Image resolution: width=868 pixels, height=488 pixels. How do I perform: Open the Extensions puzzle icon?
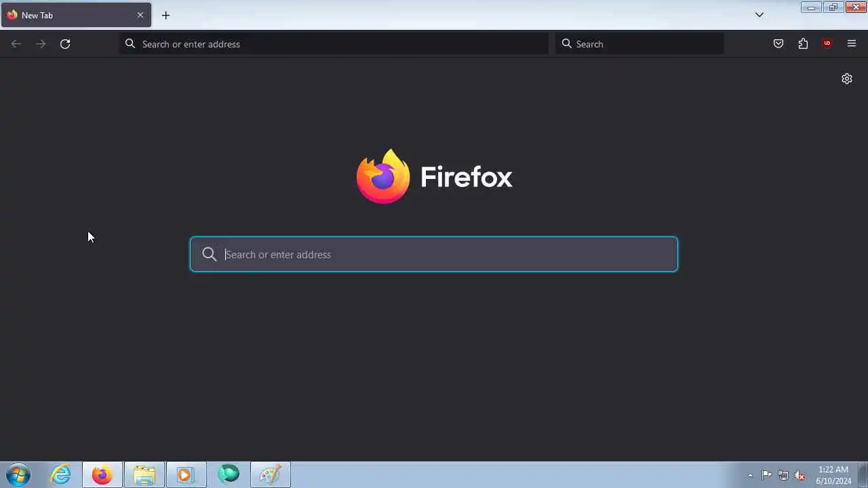803,44
